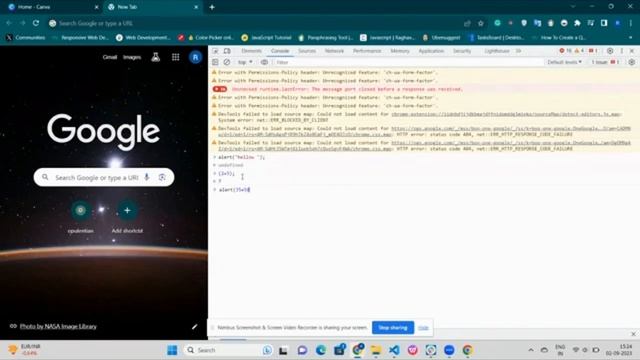This screenshot has height=360, width=640.
Task: Open the DevTools three-dot customize menu
Action: 622,51
